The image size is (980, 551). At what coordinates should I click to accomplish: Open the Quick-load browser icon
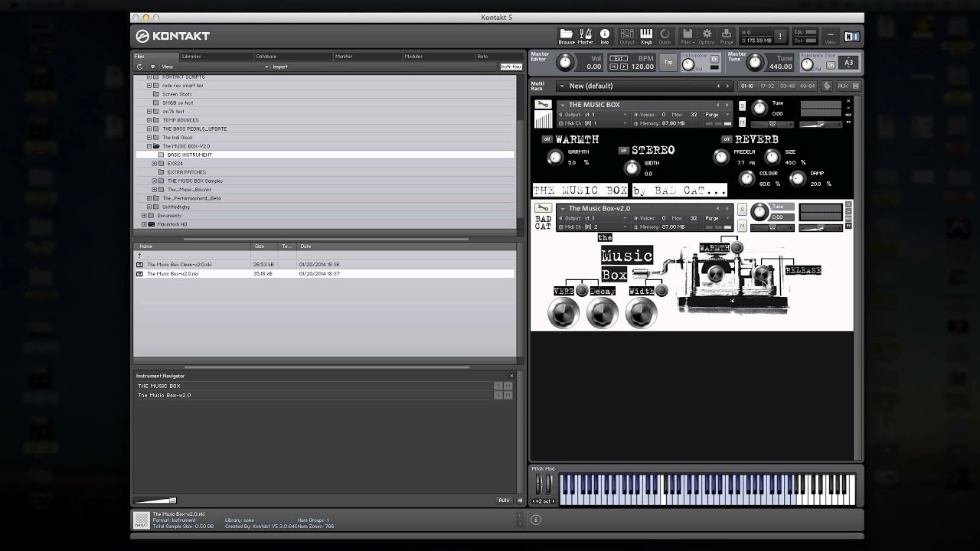coord(665,36)
